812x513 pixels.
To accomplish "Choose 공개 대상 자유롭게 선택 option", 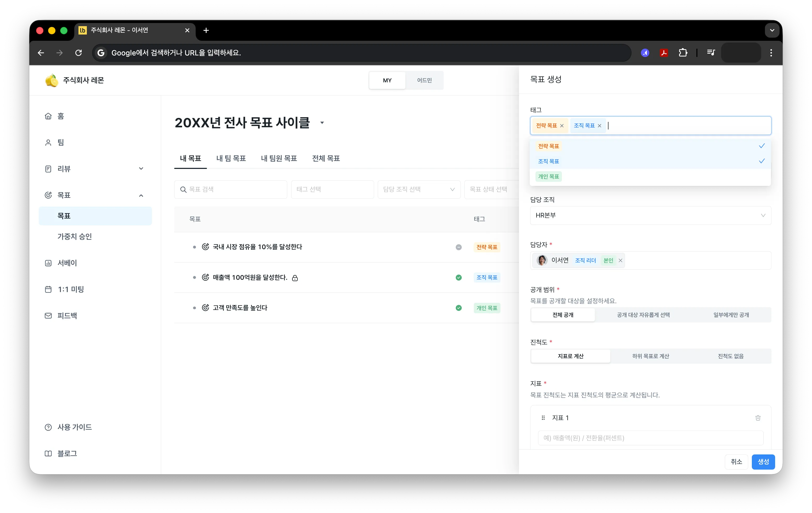I will (643, 315).
